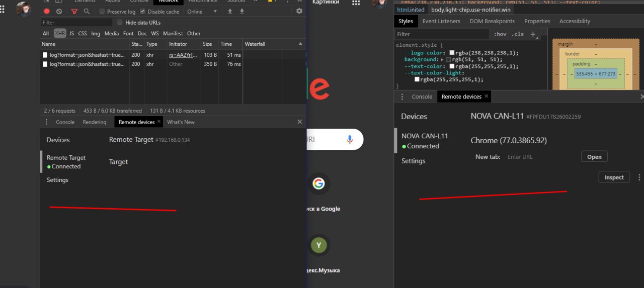Select the Styles tab
Screen dimensions: 644x288
406,21
